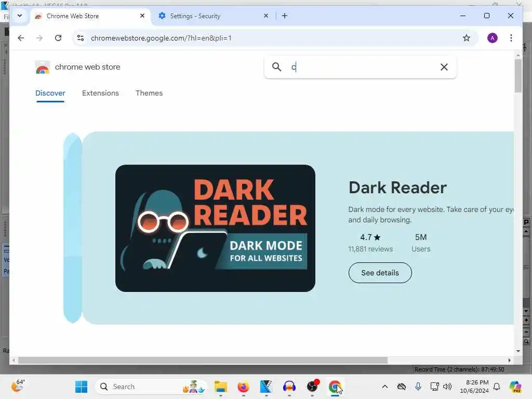
Task: Click the Dark Reader title
Action: pyautogui.click(x=397, y=188)
